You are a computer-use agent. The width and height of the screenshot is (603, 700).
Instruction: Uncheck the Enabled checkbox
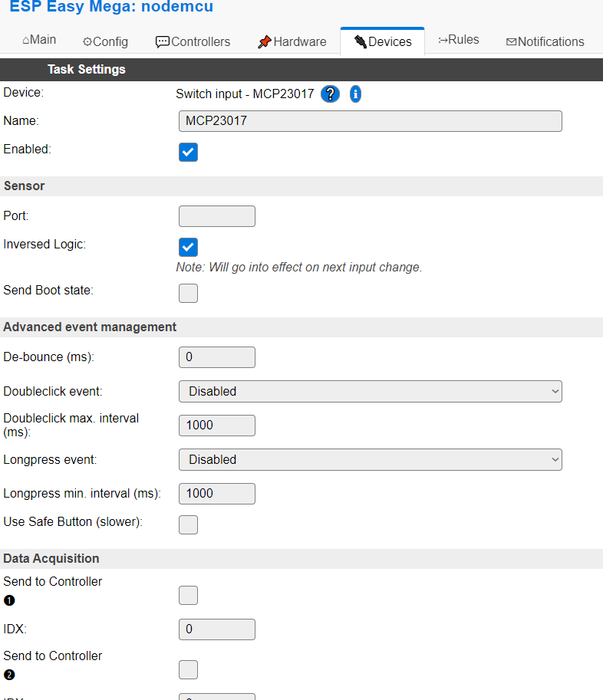(189, 153)
